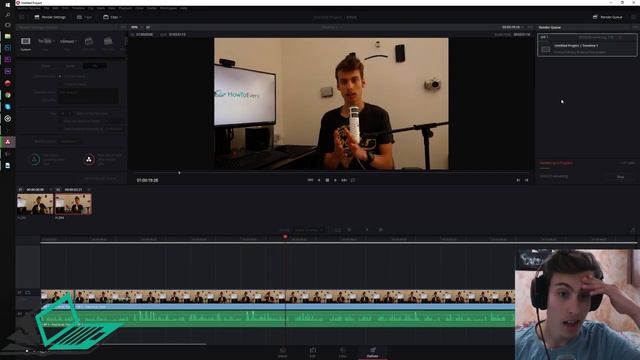
Task: Switch to the Audio settings tab
Action: (70, 66)
